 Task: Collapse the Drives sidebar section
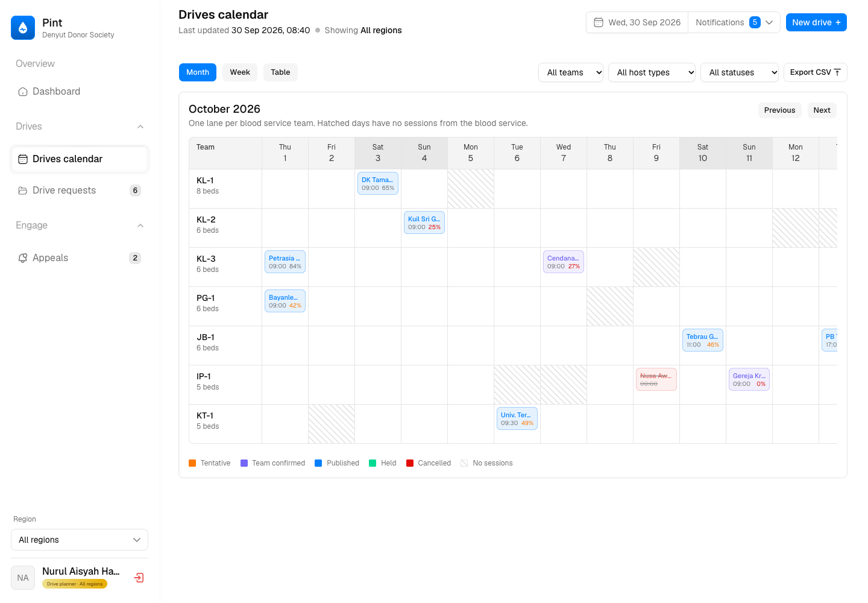click(x=140, y=127)
